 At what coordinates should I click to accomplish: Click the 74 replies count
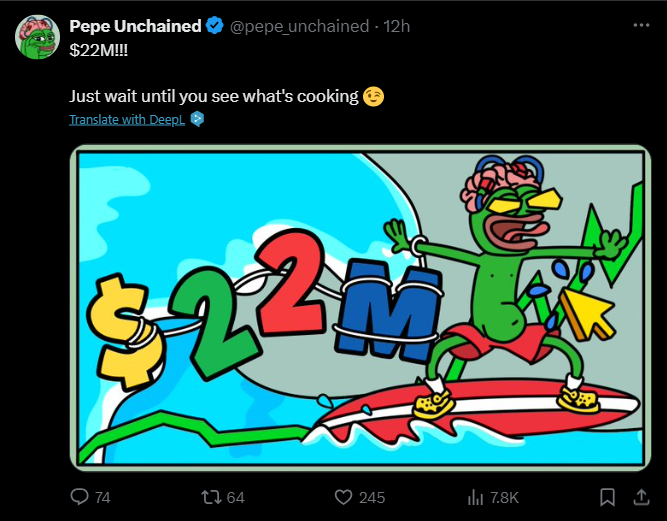pos(103,498)
